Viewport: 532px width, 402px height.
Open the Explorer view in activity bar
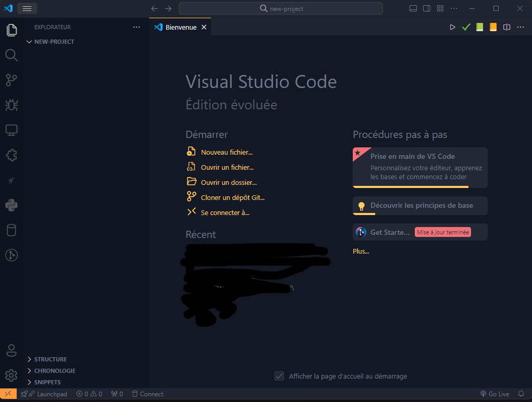tap(11, 30)
